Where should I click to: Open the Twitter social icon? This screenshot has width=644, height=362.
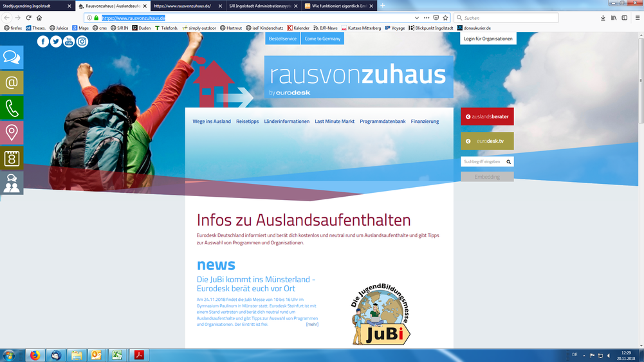(56, 42)
